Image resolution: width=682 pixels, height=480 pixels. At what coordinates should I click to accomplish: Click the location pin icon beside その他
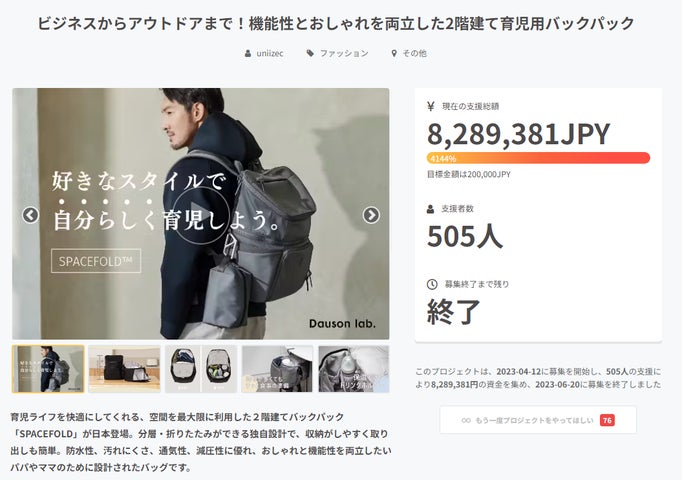(394, 53)
